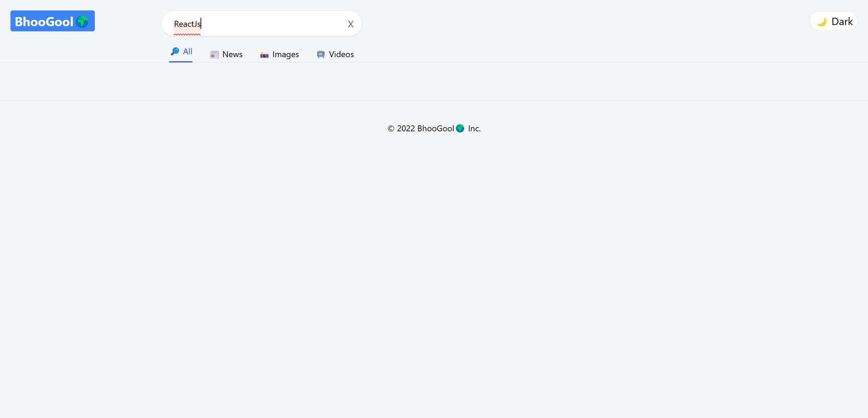Switch back to the All results tab
The image size is (868, 418).
(181, 52)
